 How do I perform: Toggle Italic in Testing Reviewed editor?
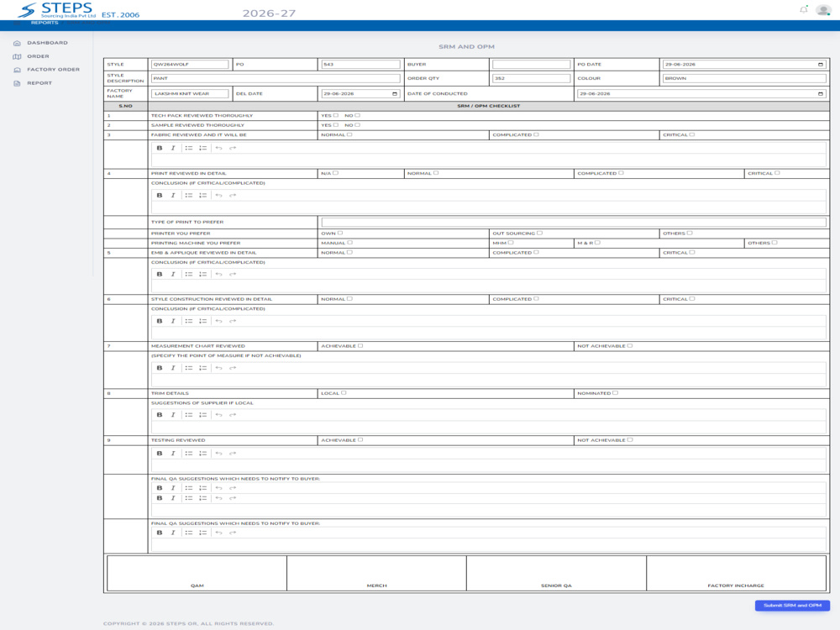[x=173, y=454]
